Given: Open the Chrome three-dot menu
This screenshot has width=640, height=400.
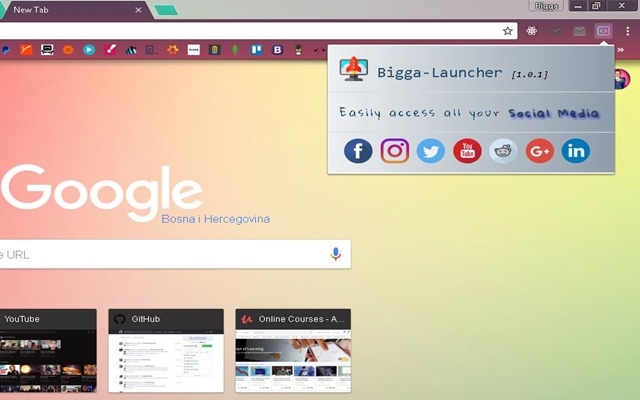Looking at the screenshot, I should [627, 31].
